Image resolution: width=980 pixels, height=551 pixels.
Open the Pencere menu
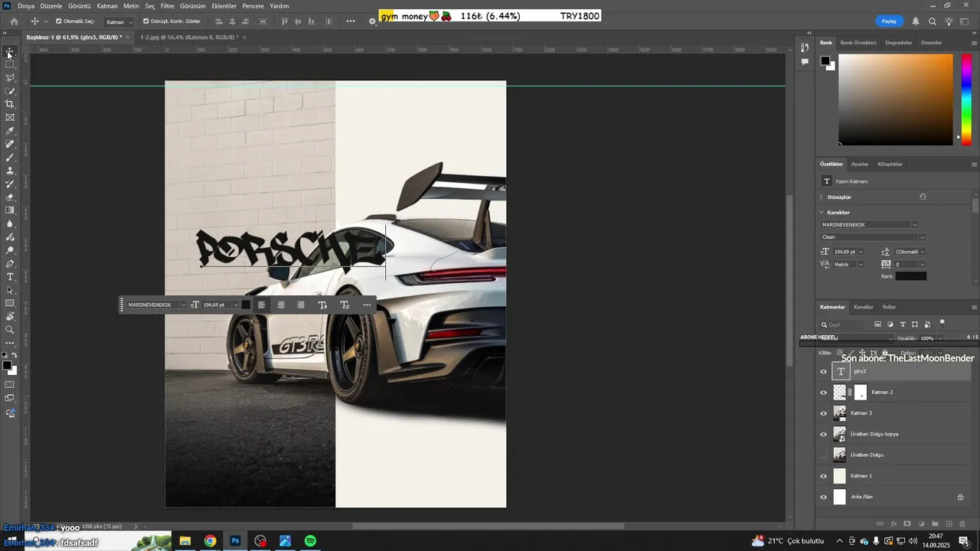pos(253,5)
